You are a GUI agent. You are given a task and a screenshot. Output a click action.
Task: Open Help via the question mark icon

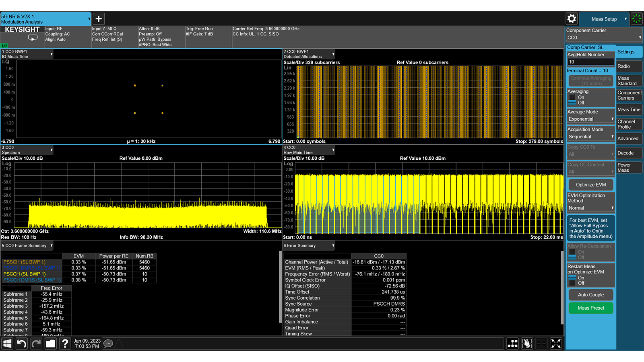click(x=65, y=343)
